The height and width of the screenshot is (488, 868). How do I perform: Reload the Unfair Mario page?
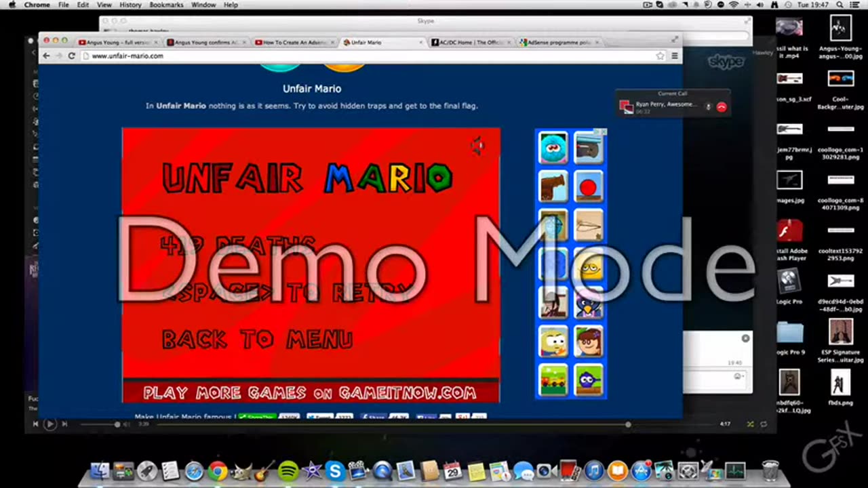click(71, 56)
